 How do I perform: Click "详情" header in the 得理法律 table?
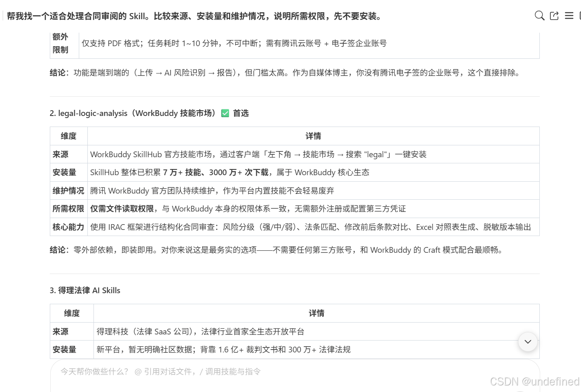[x=316, y=313]
